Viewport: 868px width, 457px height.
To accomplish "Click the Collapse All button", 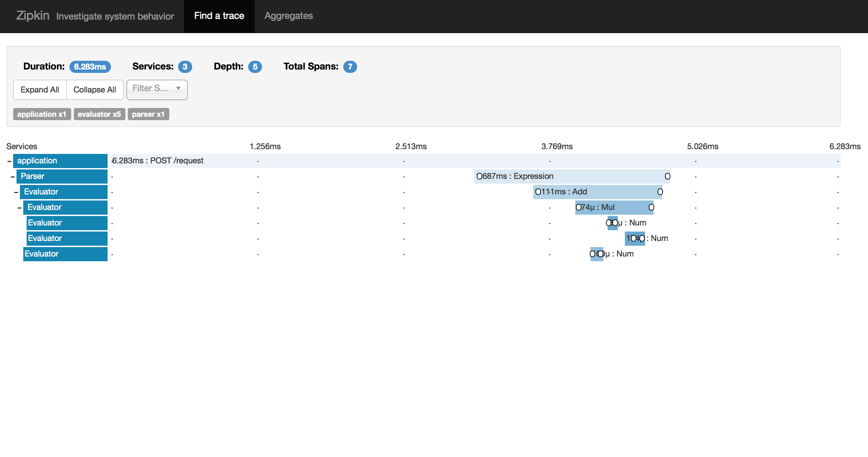I will pos(95,90).
